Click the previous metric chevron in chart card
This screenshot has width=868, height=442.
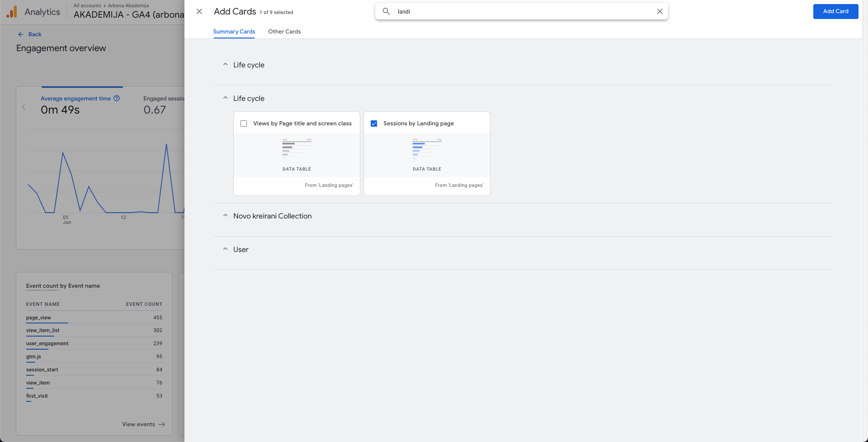tap(24, 107)
